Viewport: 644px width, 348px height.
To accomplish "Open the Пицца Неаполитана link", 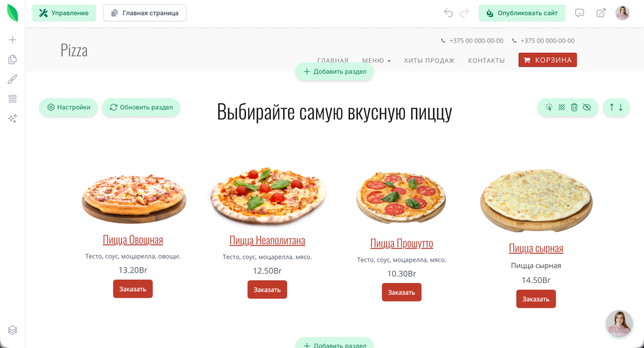I will click(x=267, y=240).
